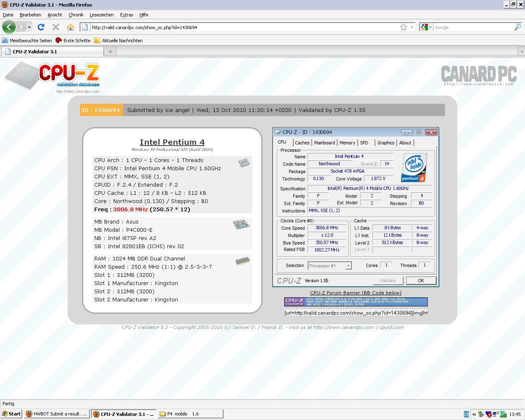Click the Firefox back arrow button
Viewport: 525px width, 420px height.
[9, 27]
